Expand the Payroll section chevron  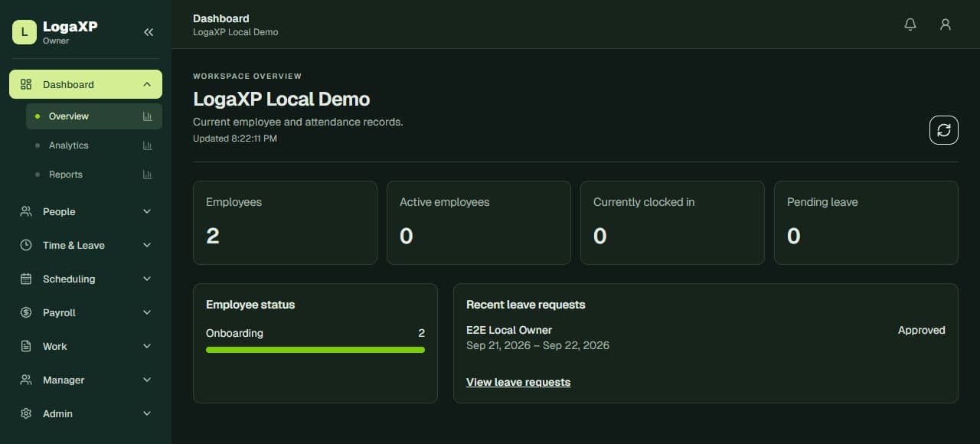coord(147,312)
